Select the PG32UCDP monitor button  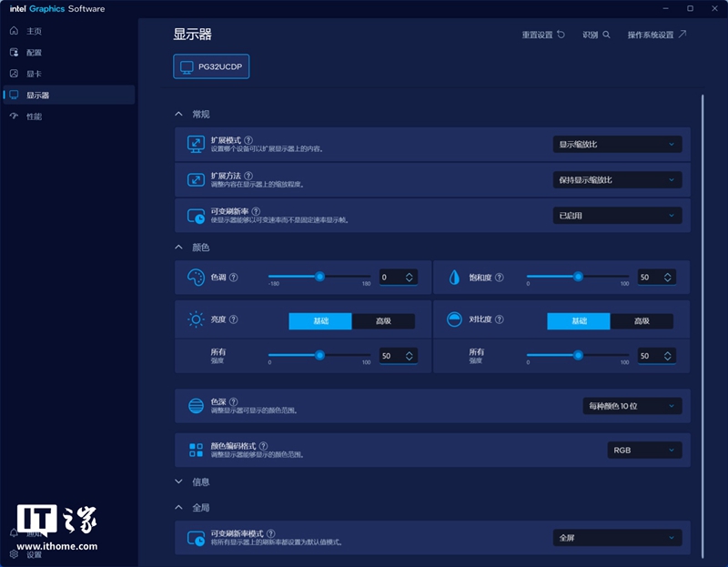click(211, 66)
